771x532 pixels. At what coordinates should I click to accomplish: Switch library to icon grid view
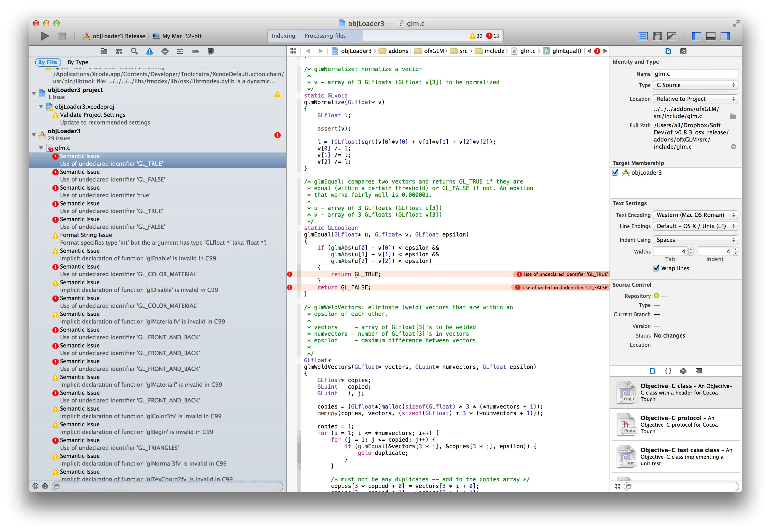click(x=617, y=487)
